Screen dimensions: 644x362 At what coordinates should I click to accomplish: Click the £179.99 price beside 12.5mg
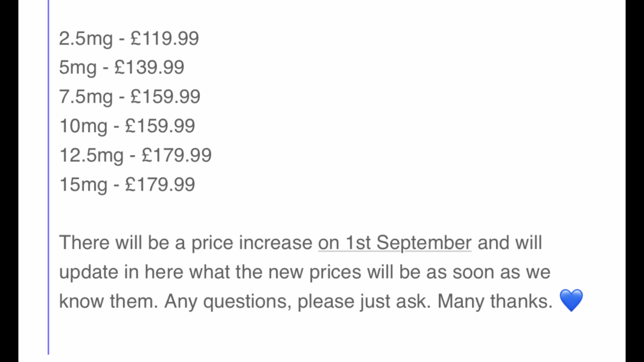click(x=176, y=155)
